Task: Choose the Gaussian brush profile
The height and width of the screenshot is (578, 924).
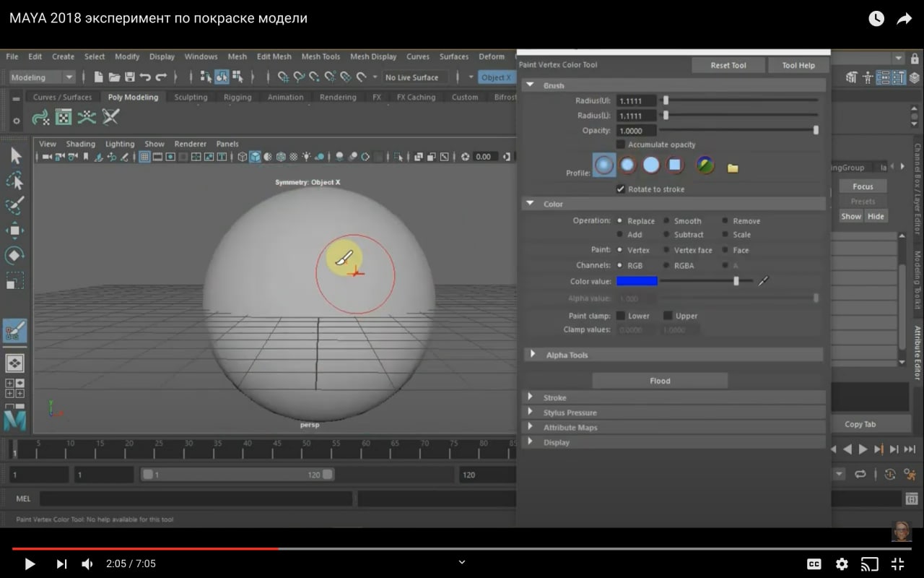Action: (604, 165)
